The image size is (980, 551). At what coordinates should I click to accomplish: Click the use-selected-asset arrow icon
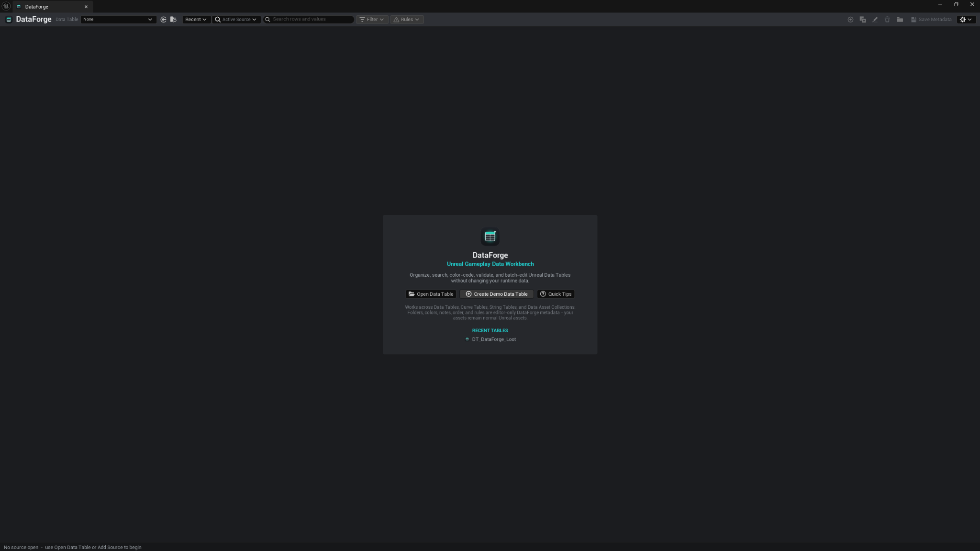coord(164,20)
